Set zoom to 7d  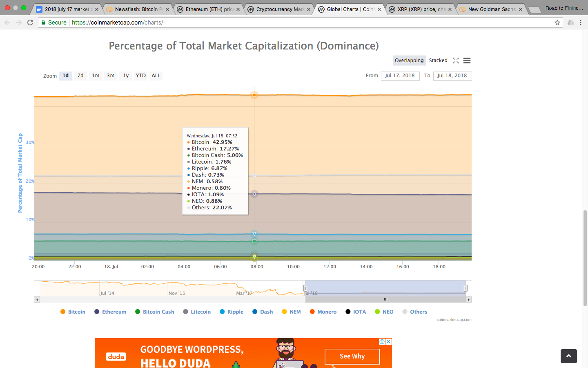pyautogui.click(x=80, y=76)
